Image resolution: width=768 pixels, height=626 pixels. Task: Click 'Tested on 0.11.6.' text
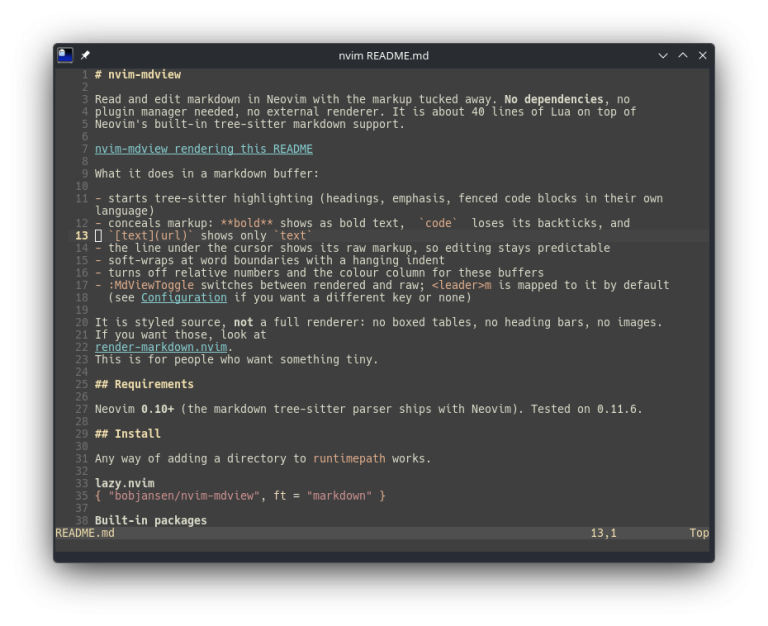(586, 409)
